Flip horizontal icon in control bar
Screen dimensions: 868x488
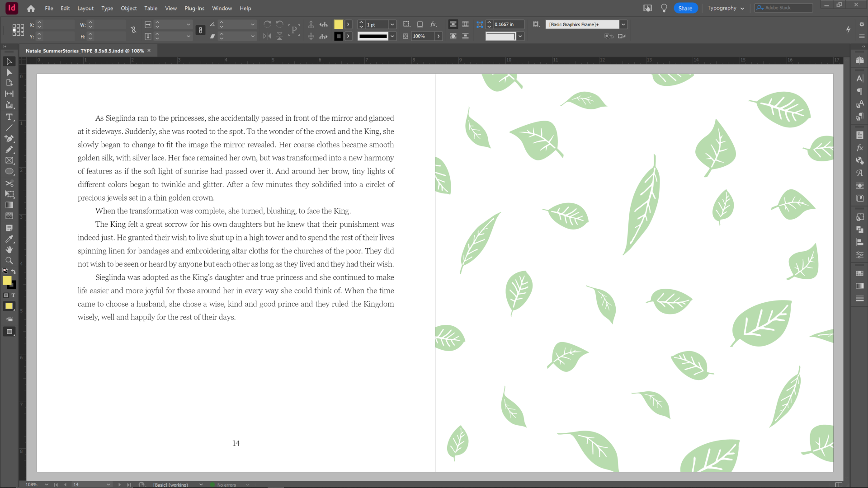point(267,36)
